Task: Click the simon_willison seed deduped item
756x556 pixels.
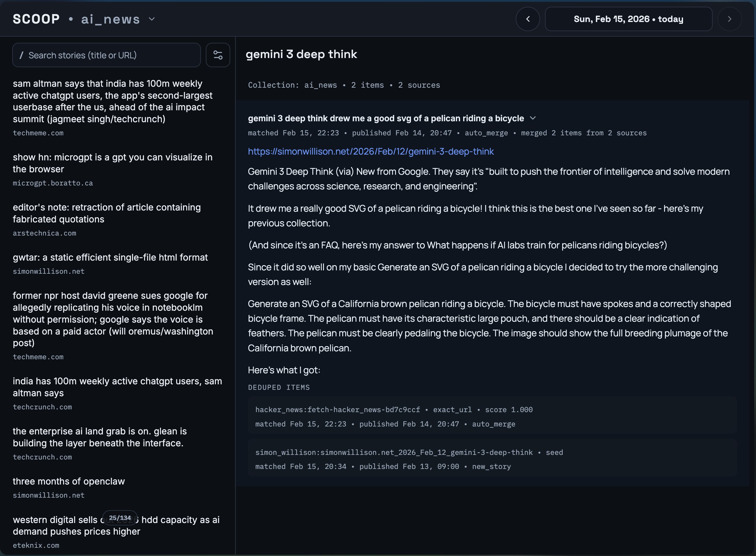Action: click(492, 459)
